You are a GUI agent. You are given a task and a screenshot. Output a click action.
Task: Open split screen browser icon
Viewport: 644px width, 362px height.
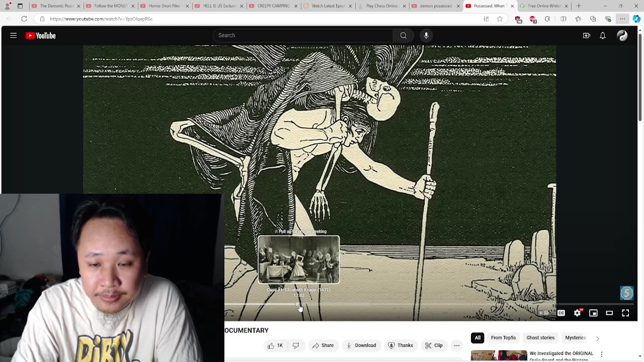[563, 19]
